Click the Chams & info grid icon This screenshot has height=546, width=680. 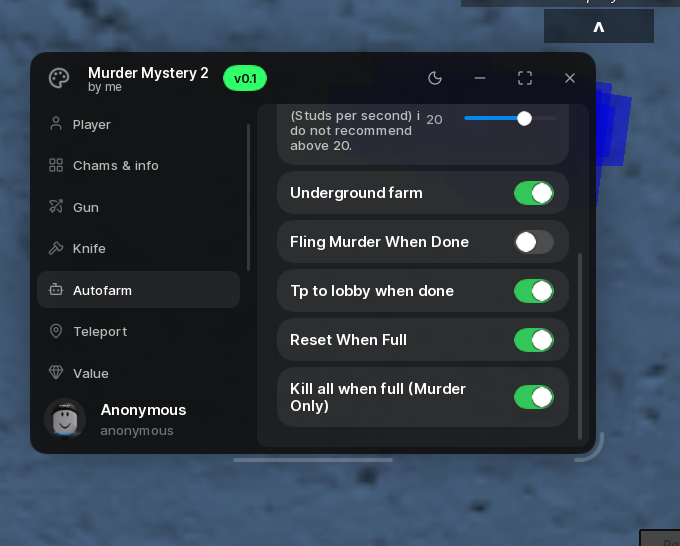click(56, 165)
